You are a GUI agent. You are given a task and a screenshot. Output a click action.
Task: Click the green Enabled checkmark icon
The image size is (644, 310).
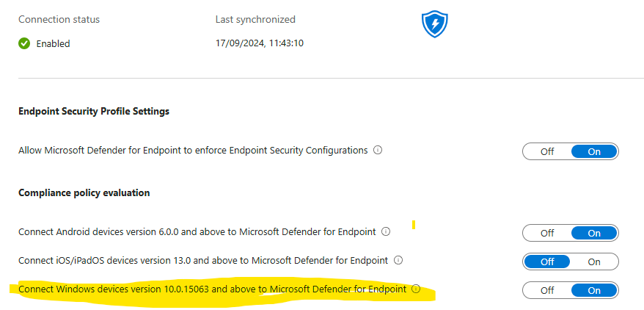[24, 43]
